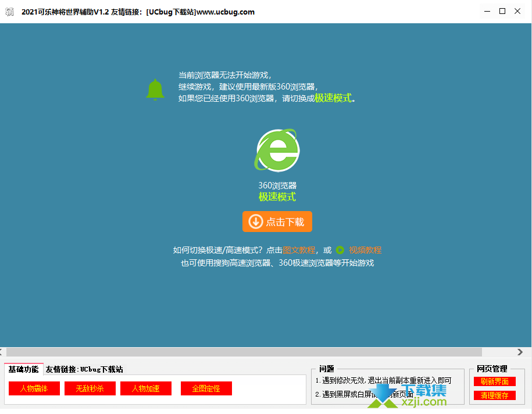The height and width of the screenshot is (414, 532).
Task: Maximize the window
Action: (502, 12)
